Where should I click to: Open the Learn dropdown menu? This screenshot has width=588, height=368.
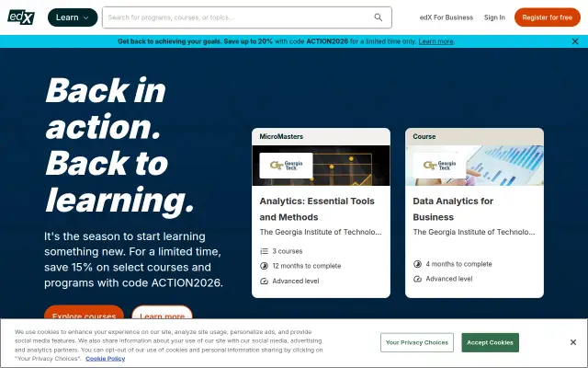[73, 17]
